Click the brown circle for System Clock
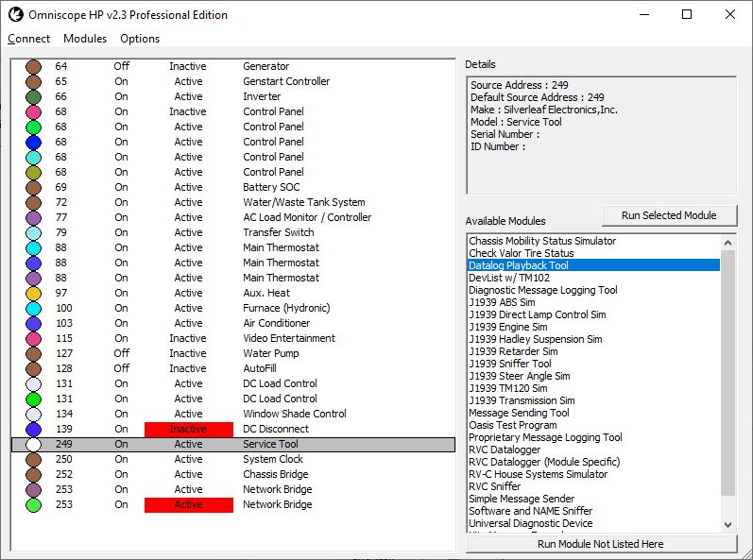 point(34,460)
